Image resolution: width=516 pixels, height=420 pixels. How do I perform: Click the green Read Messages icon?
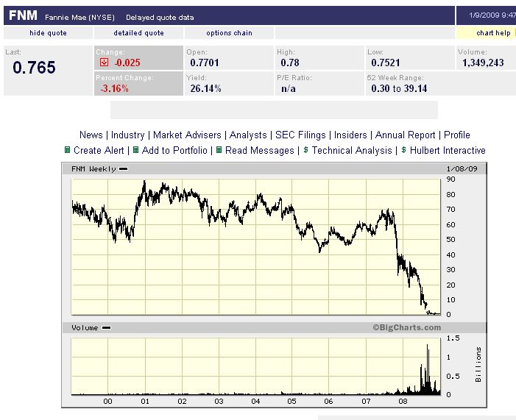tap(219, 150)
